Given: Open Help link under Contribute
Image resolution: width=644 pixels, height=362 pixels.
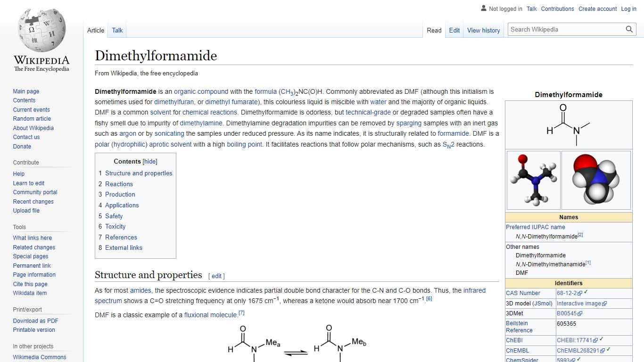Looking at the screenshot, I should pyautogui.click(x=18, y=174).
